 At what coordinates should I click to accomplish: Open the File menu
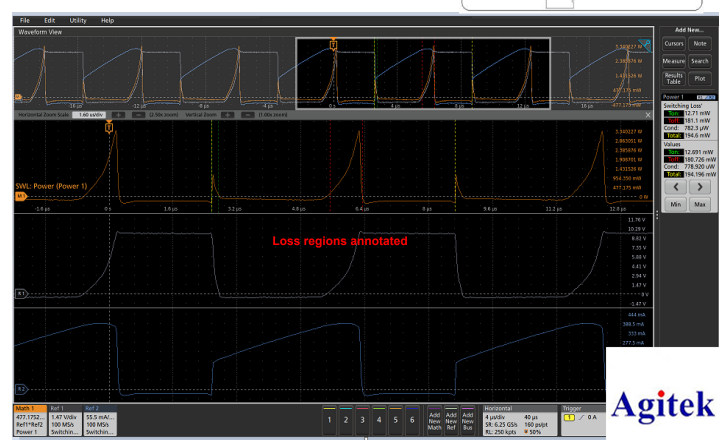pyautogui.click(x=25, y=20)
